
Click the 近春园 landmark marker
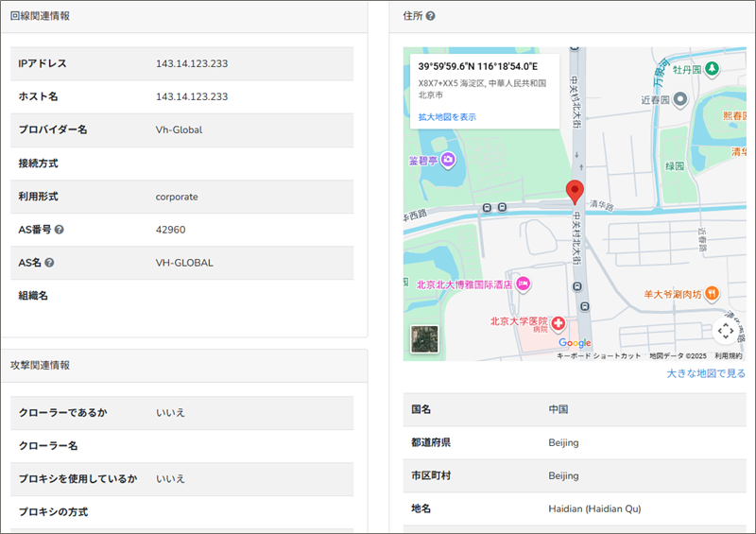coord(679,98)
